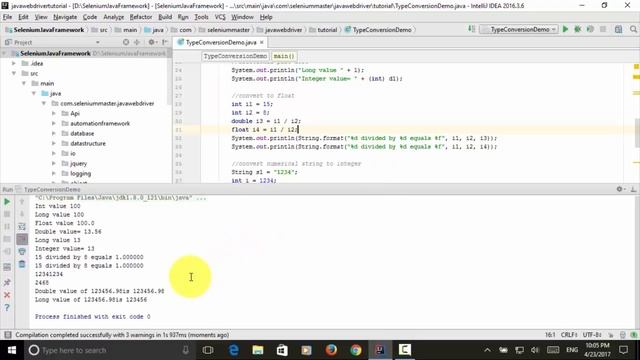Click Run with Coverage icon
The height and width of the screenshot is (360, 640).
[x=590, y=29]
